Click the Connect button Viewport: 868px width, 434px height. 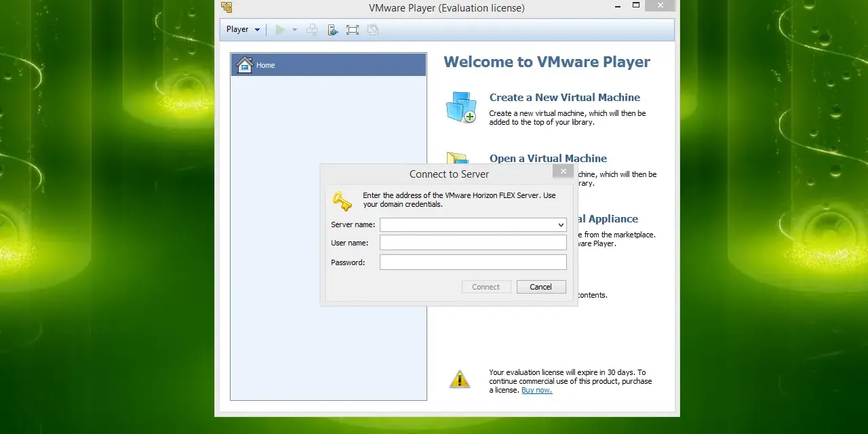(x=486, y=287)
